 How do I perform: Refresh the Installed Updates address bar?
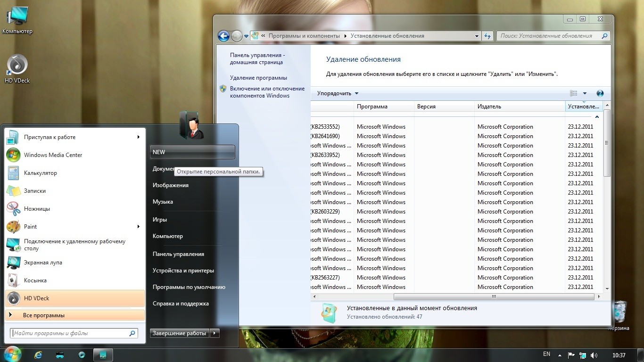487,36
